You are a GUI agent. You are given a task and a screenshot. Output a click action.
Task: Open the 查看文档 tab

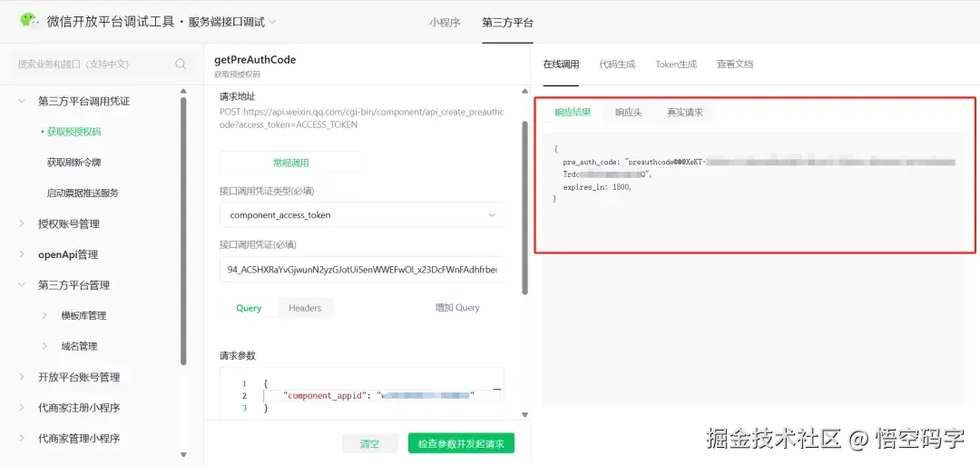(735, 64)
